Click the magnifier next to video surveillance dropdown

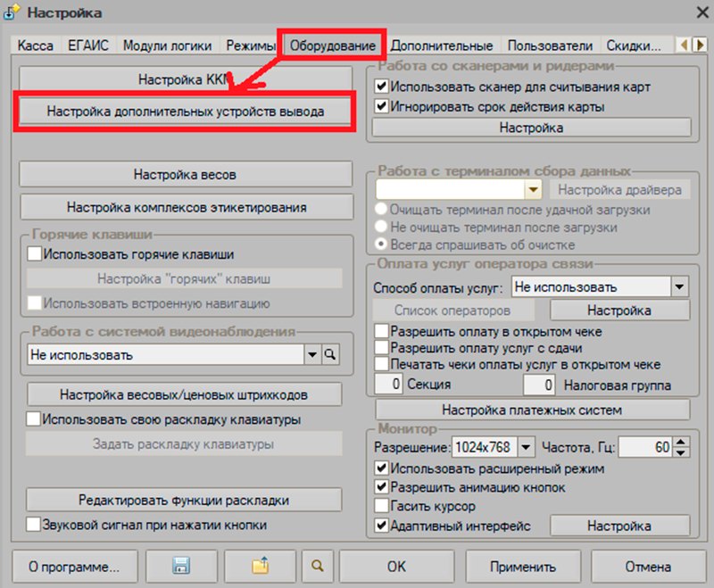point(330,354)
